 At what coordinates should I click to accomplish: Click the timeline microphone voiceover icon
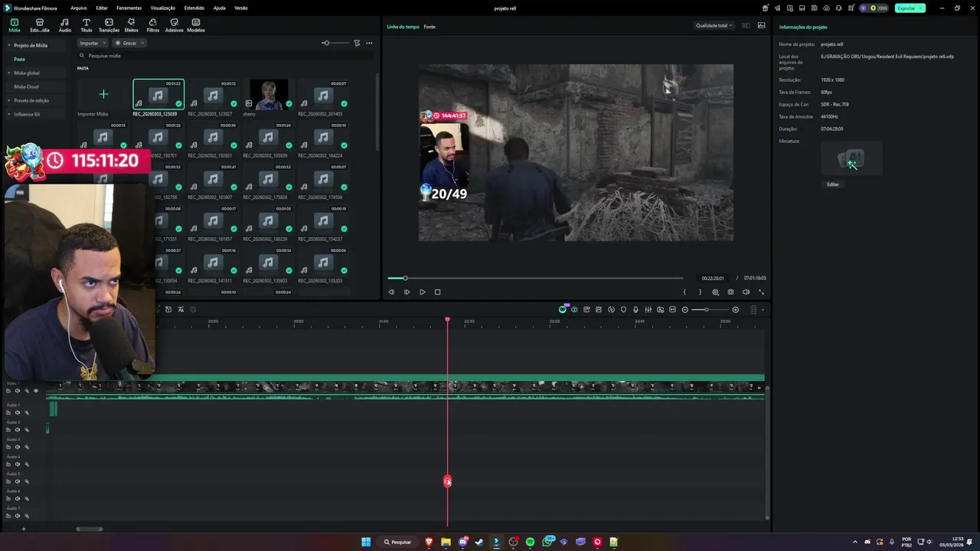635,309
